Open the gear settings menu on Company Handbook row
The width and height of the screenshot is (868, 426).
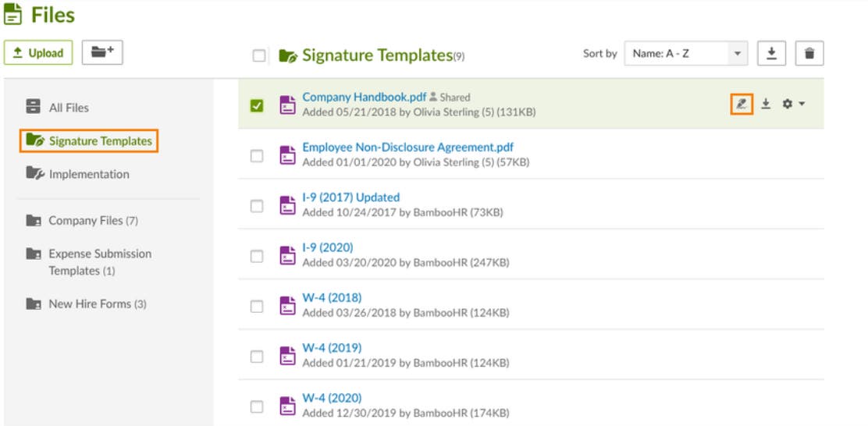[x=793, y=104]
